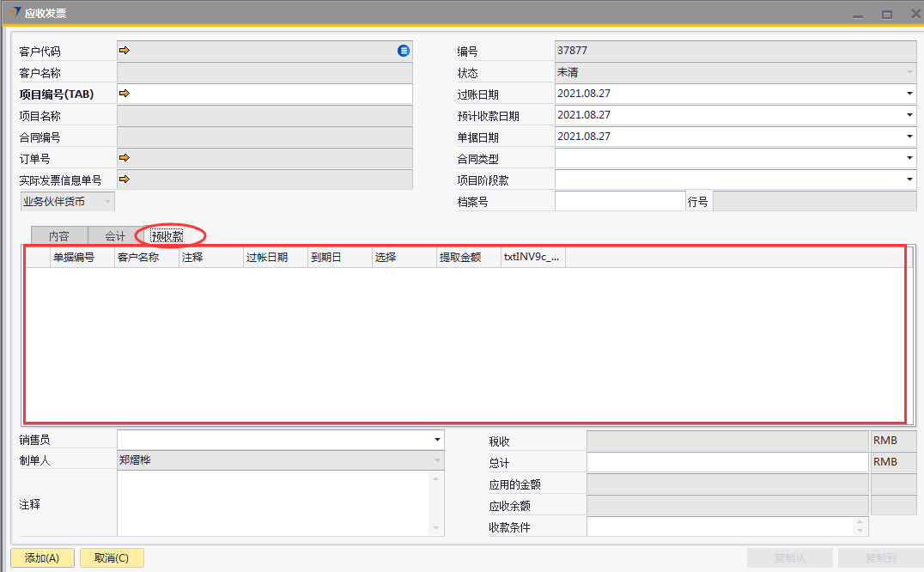Switch to the 内容 tab

pos(59,236)
